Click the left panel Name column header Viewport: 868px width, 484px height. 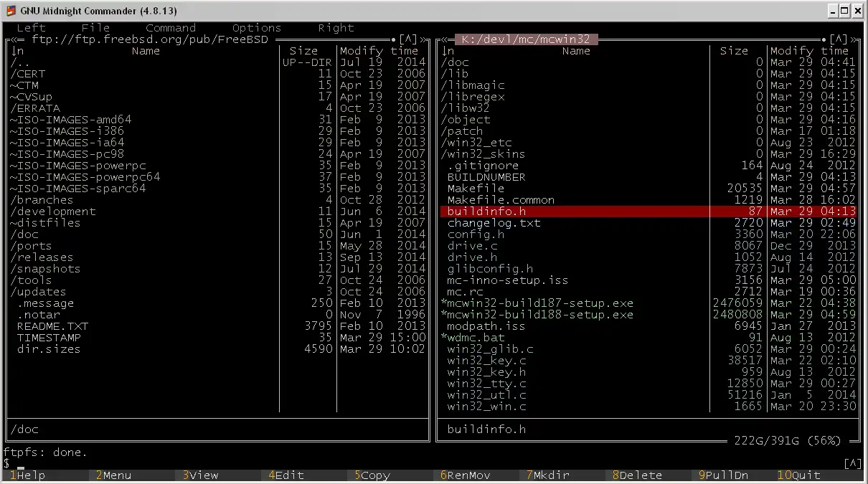pos(146,51)
